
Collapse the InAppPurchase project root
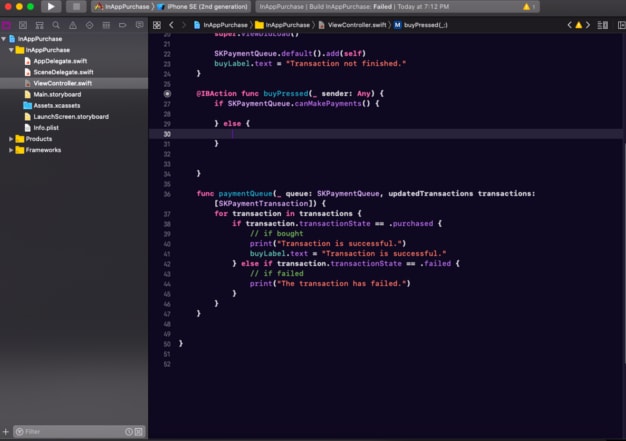pyautogui.click(x=4, y=39)
